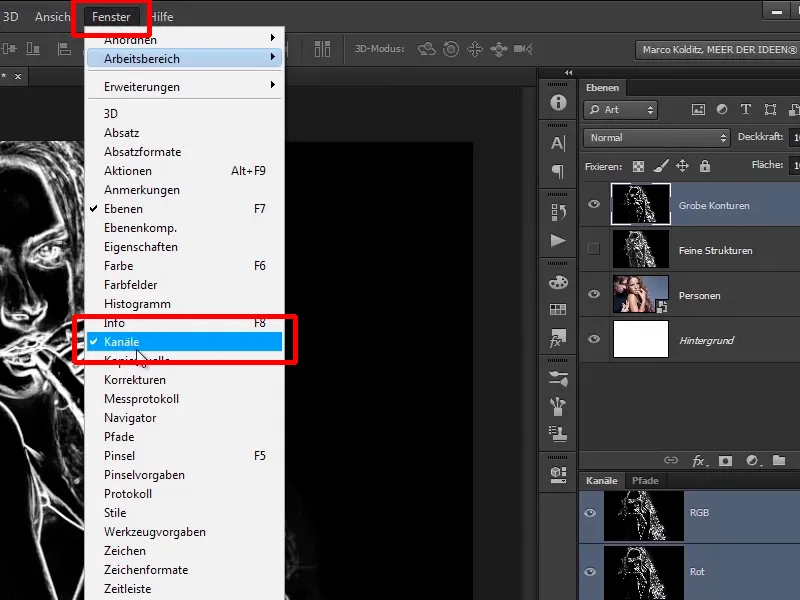Click the link layers icon
The height and width of the screenshot is (600, 800).
pos(671,461)
